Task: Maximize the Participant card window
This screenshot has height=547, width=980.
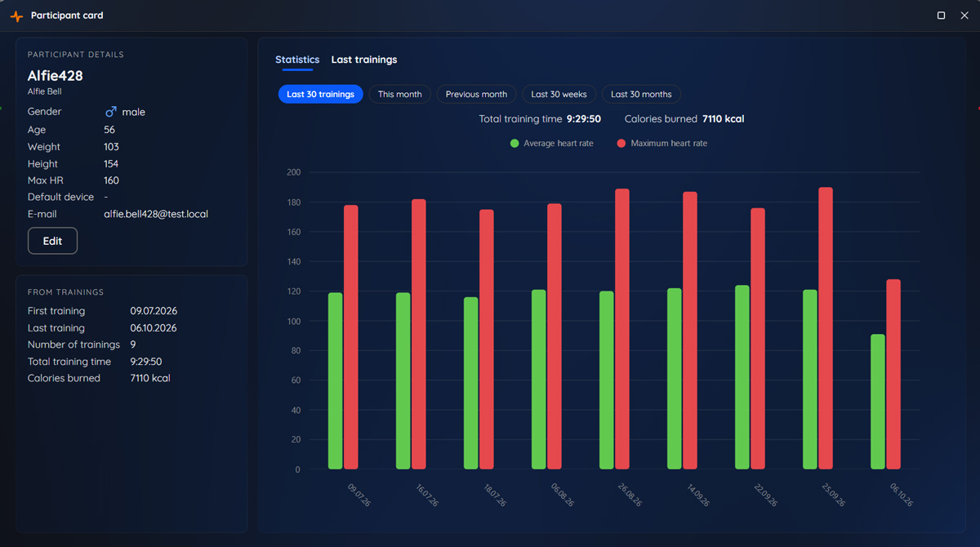Action: [941, 16]
